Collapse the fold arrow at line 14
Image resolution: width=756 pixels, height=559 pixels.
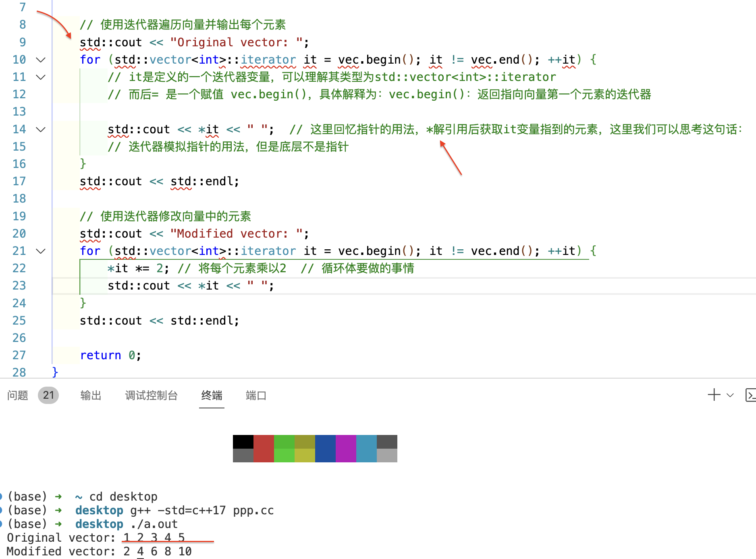(41, 130)
